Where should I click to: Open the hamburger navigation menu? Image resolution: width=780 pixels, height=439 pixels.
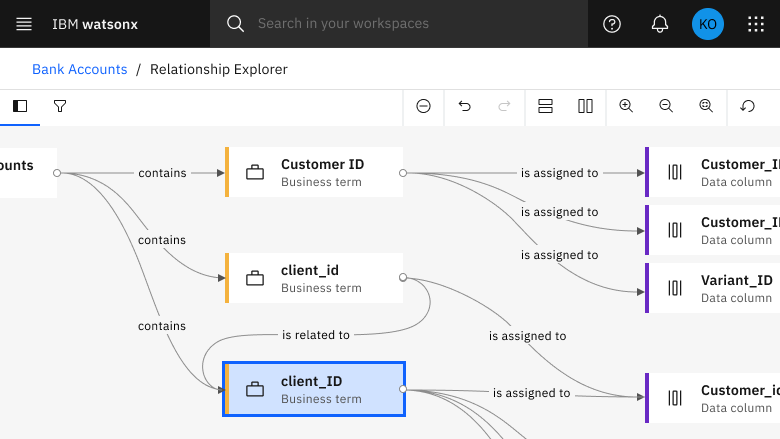tap(24, 24)
